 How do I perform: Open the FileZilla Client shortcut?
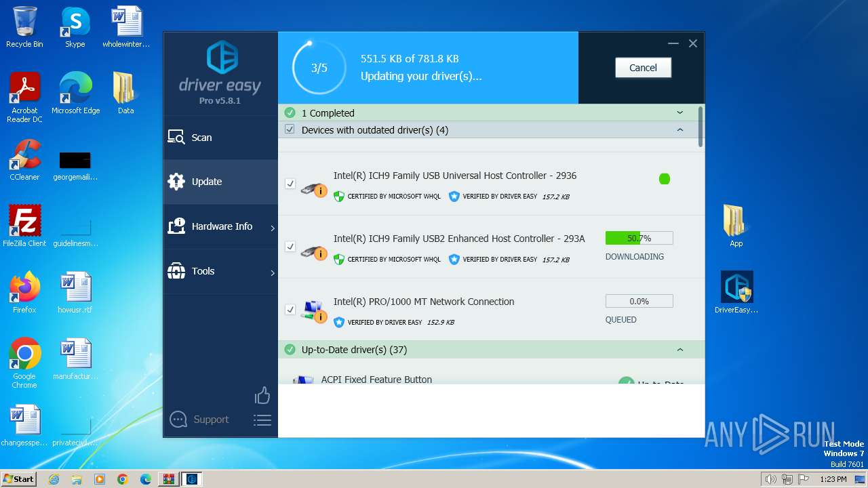click(24, 226)
